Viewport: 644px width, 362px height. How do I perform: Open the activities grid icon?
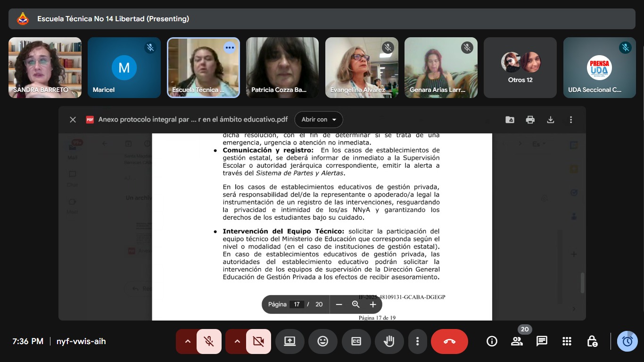[567, 341]
